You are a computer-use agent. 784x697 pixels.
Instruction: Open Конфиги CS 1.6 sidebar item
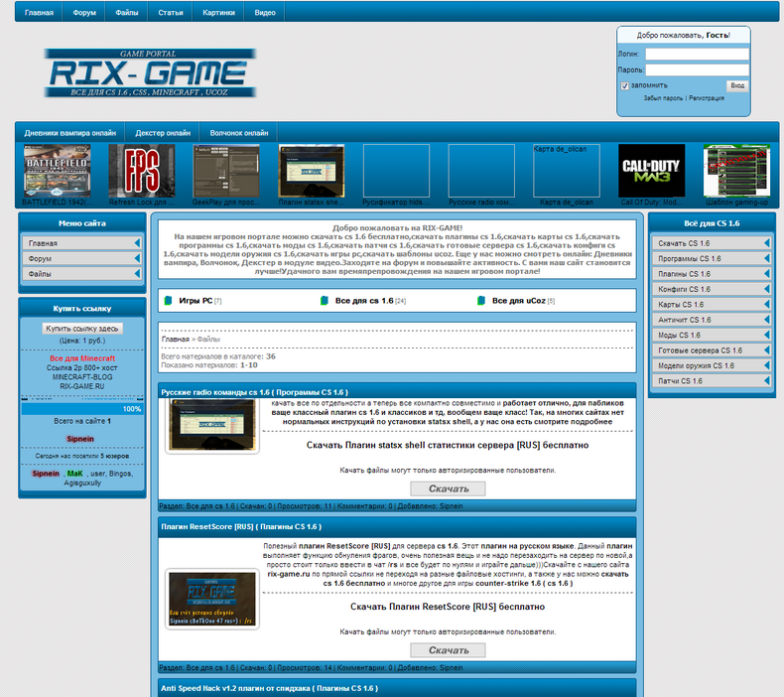[712, 289]
